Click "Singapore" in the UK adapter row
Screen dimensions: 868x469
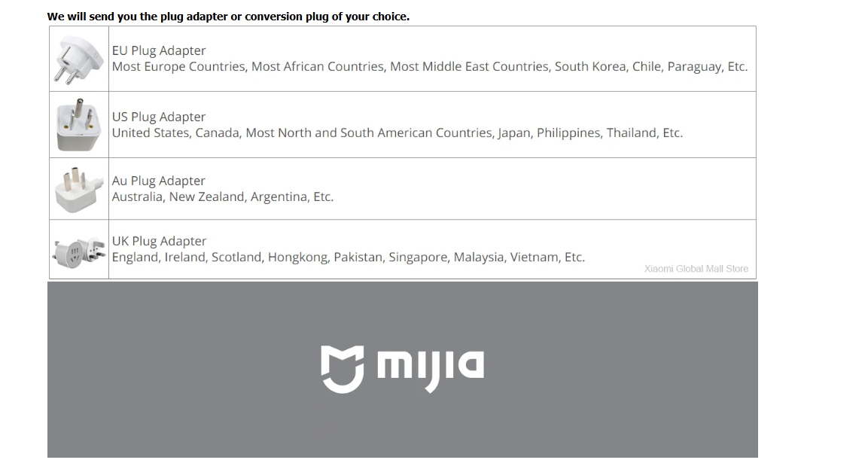pos(418,257)
